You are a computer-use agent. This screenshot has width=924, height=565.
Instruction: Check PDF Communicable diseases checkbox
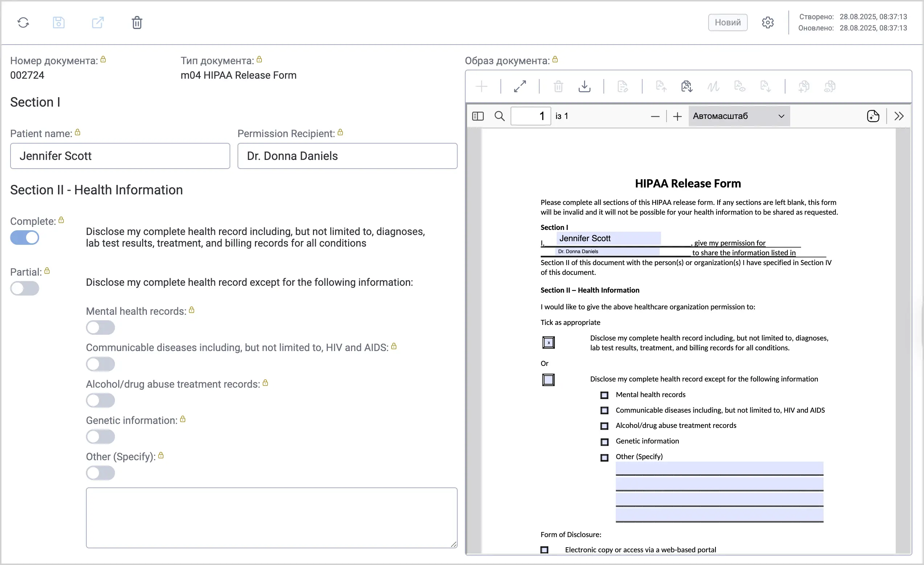point(604,411)
